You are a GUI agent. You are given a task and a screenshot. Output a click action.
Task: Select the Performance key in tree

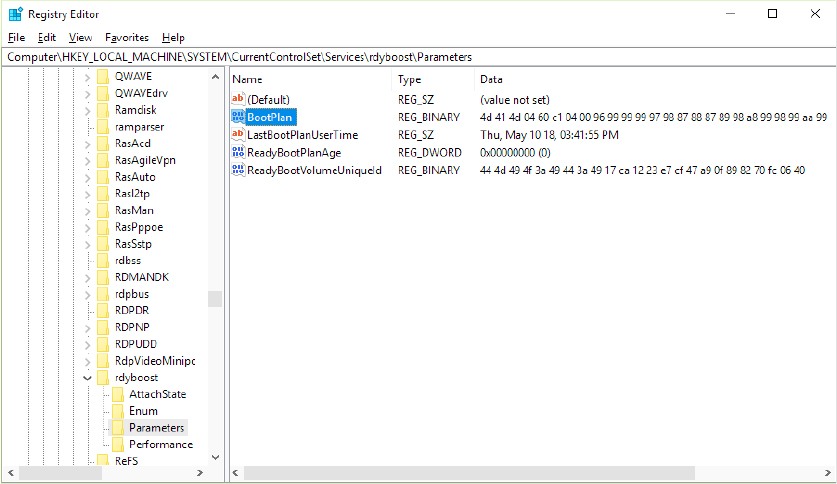point(160,445)
